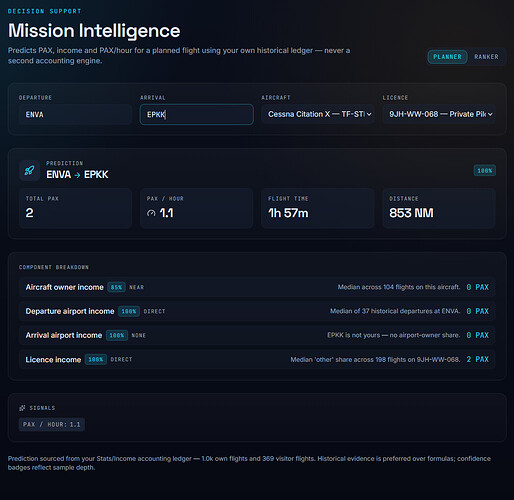The image size is (514, 500).
Task: Switch to the Ranker mode
Action: pyautogui.click(x=486, y=57)
